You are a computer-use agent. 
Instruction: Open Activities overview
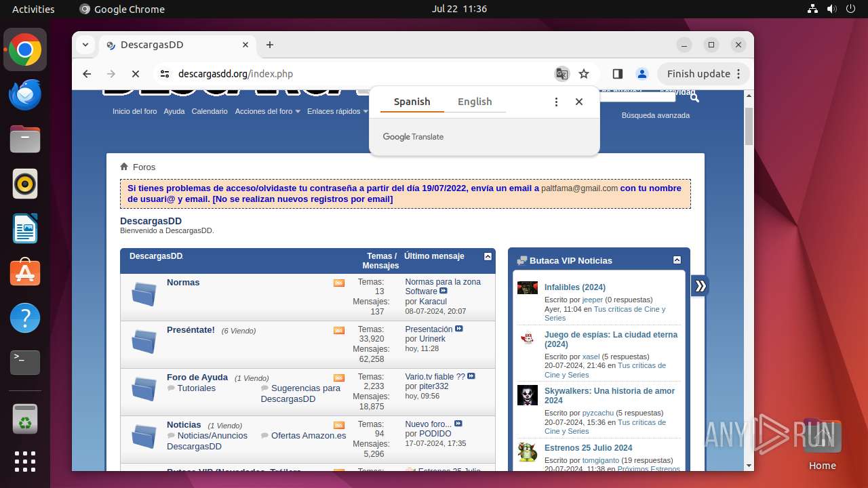point(33,9)
